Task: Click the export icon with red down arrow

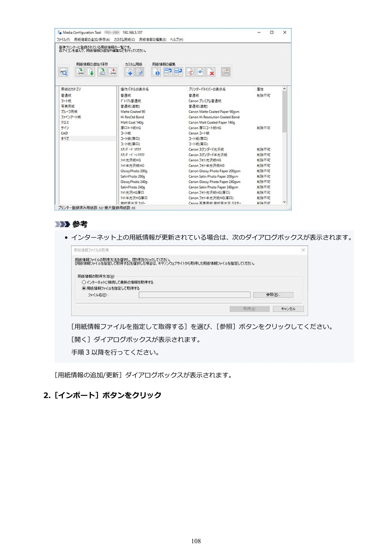Action: (x=113, y=72)
